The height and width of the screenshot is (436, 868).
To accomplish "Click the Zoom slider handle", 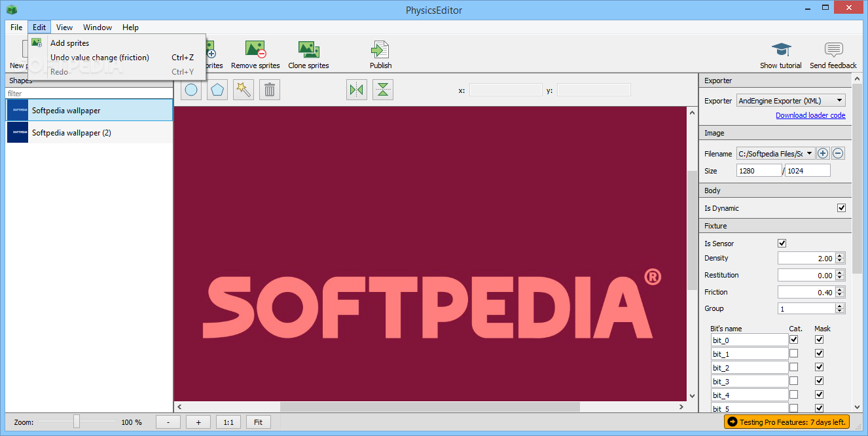I will [x=77, y=422].
